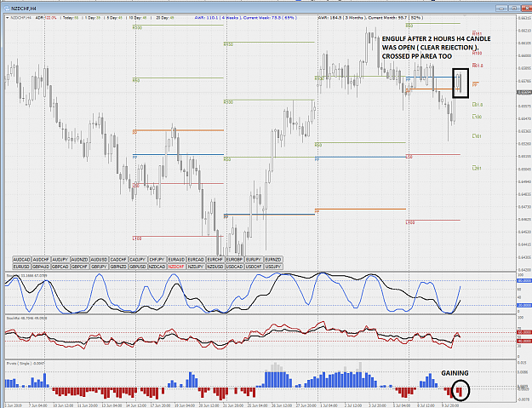Click the blue 20.0000 stochastic level tag
This screenshot has width=532, height=408.
click(524, 305)
